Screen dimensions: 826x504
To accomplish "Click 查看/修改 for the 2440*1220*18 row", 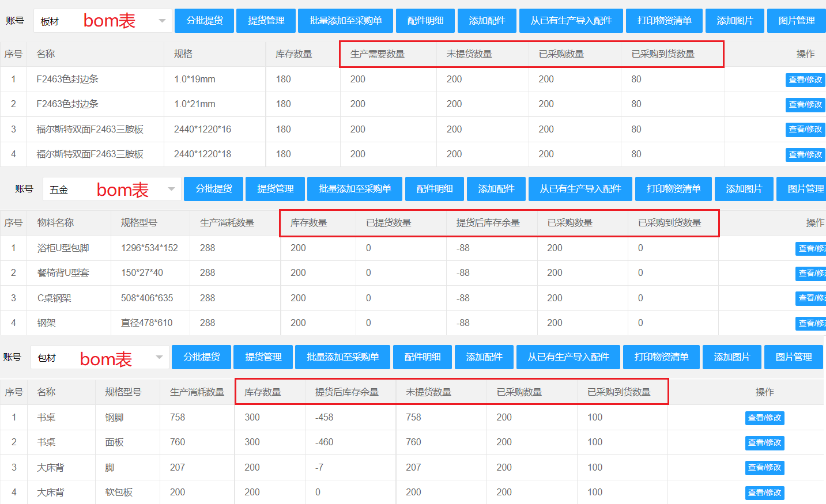I will [805, 154].
